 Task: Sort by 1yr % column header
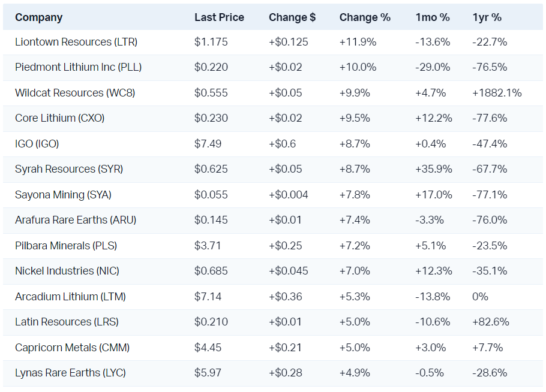pos(487,17)
